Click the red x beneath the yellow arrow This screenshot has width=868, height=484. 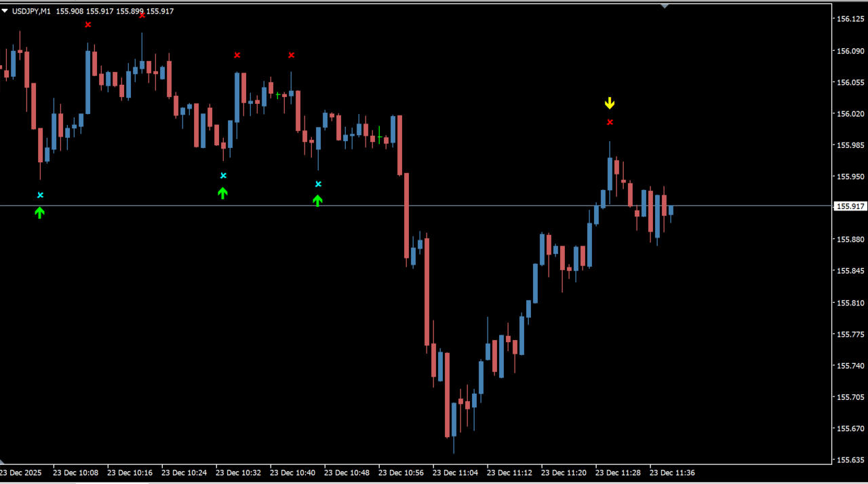coord(610,122)
